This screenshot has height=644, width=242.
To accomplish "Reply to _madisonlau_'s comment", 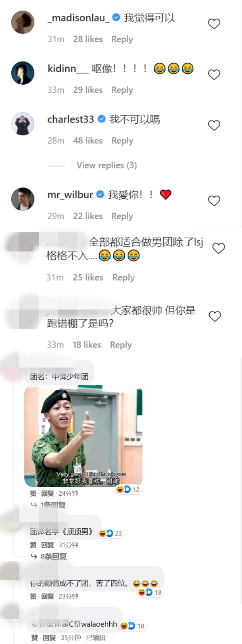I will (x=122, y=39).
